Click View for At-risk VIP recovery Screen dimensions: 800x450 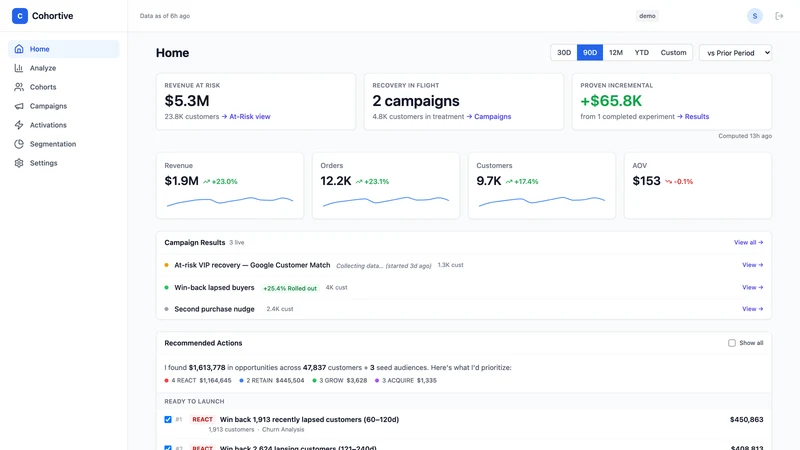753,265
